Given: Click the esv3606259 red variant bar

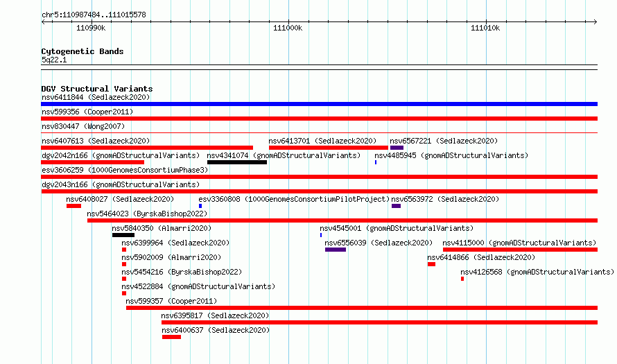Looking at the screenshot, I should click(319, 177).
